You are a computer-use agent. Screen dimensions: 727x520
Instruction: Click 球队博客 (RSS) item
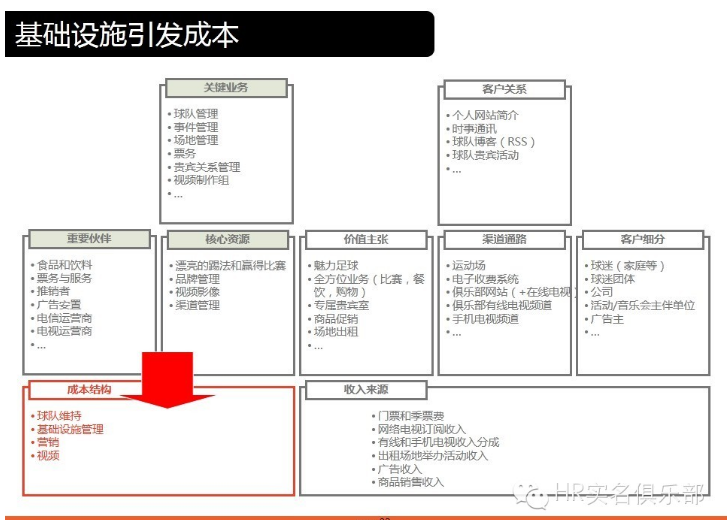tap(493, 142)
